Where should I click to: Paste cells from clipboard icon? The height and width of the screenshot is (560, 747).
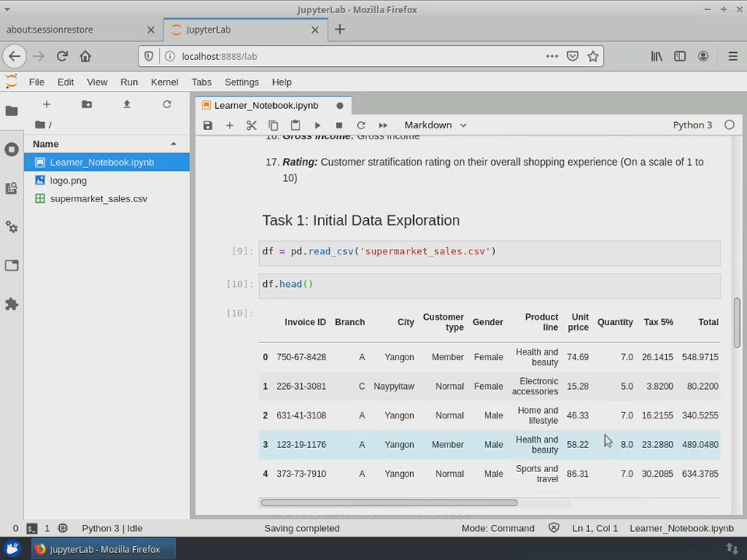coord(296,125)
